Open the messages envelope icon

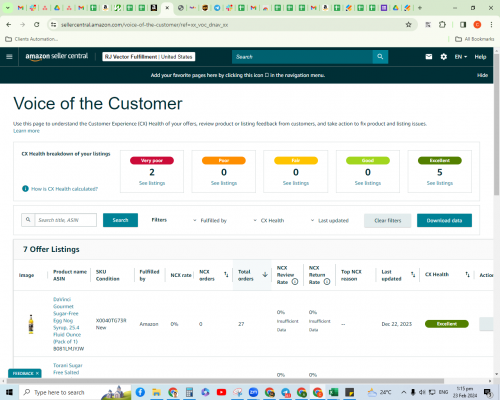[429, 57]
